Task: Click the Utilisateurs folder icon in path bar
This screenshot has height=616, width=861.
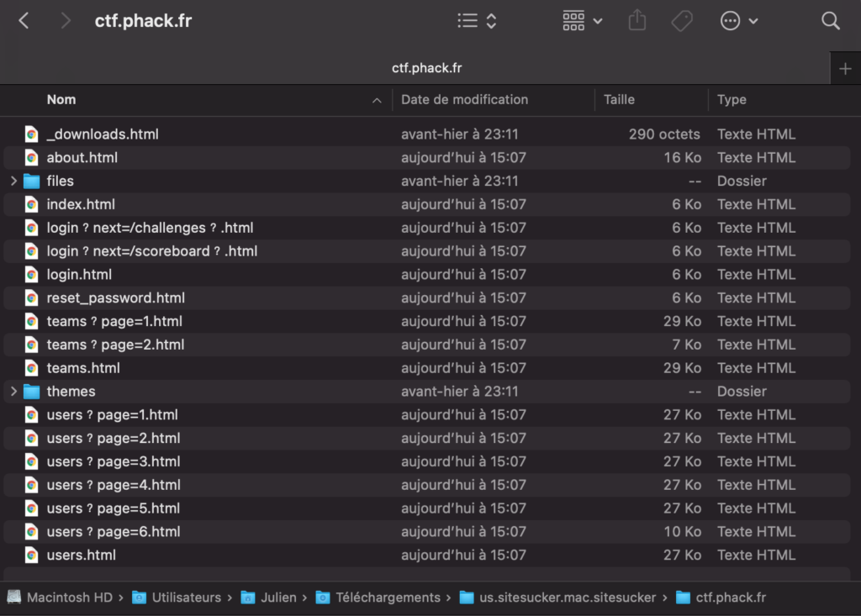Action: point(139,598)
